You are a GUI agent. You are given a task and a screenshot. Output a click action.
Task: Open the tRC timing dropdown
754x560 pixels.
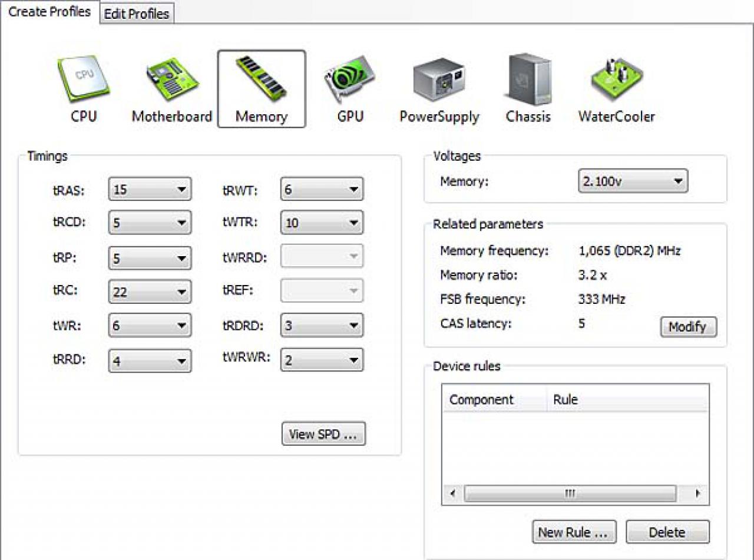(x=150, y=291)
